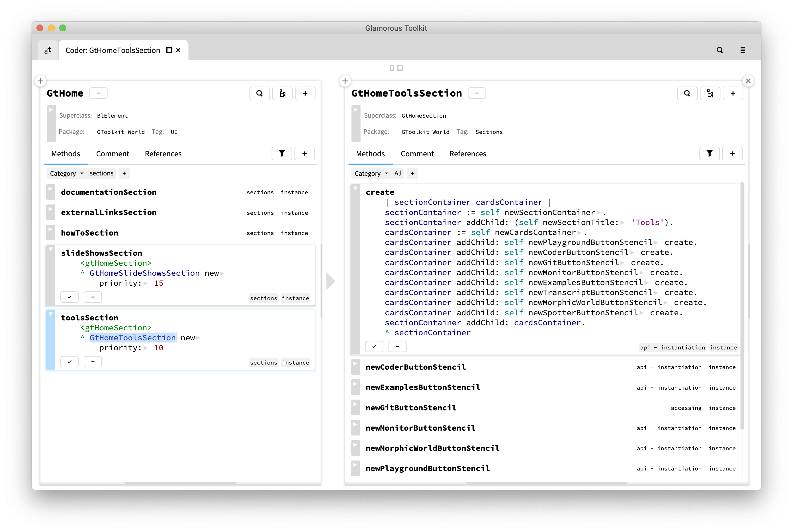
Task: Click the Sections tag value
Action: [489, 132]
